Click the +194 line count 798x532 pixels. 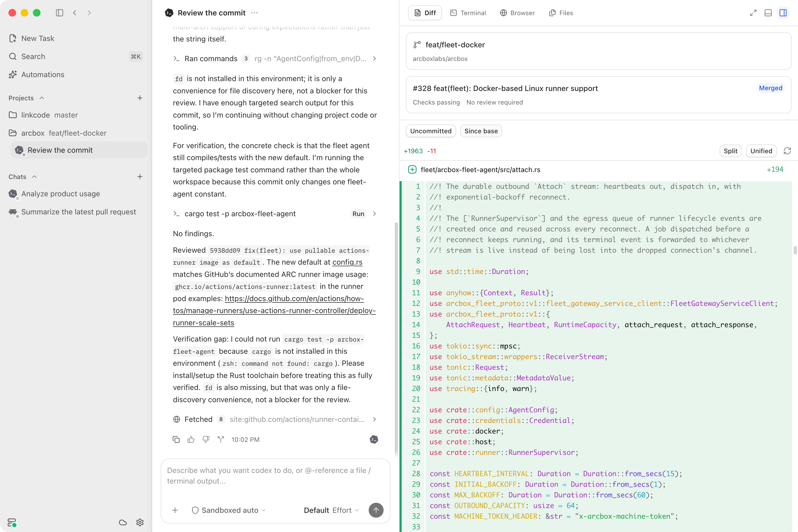[x=775, y=170]
